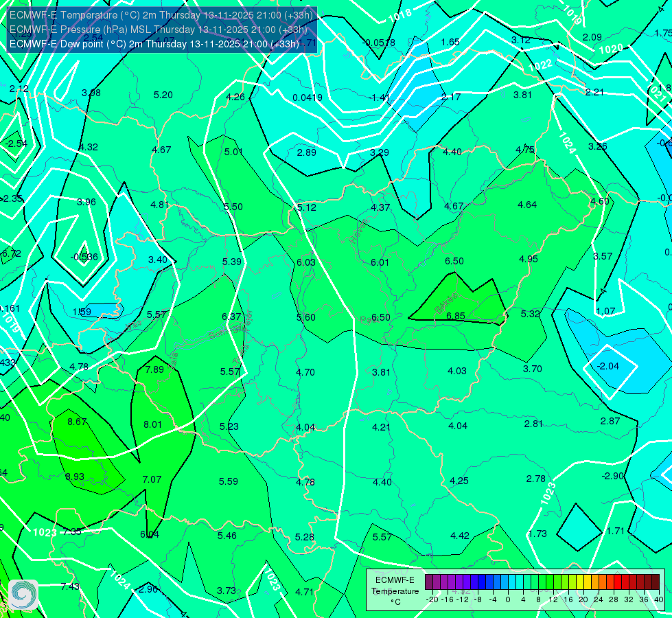
Task: Click the 4.21 dew point value
Action: (x=381, y=427)
